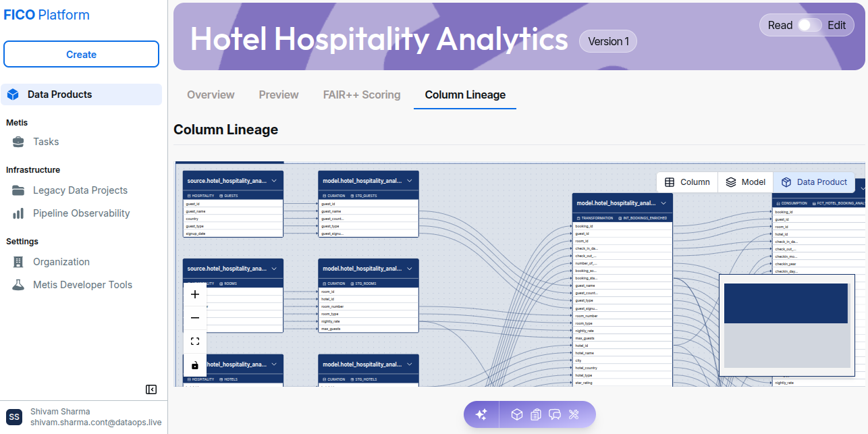Open Metis Developer Tools
The height and width of the screenshot is (434, 868).
pos(81,285)
